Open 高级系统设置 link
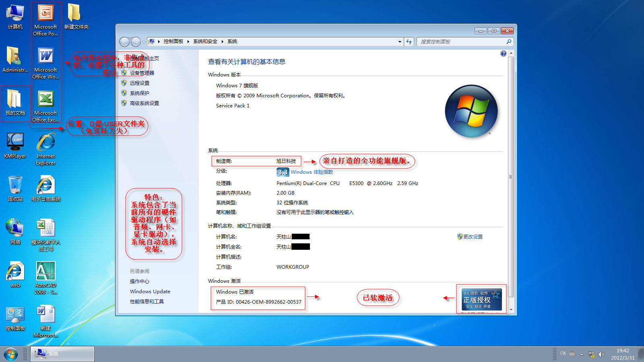 144,103
